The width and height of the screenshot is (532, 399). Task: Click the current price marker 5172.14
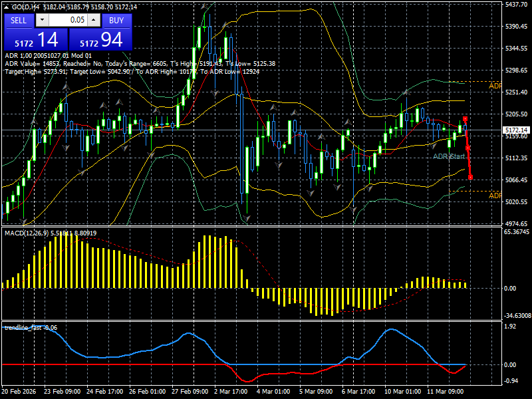click(x=516, y=130)
